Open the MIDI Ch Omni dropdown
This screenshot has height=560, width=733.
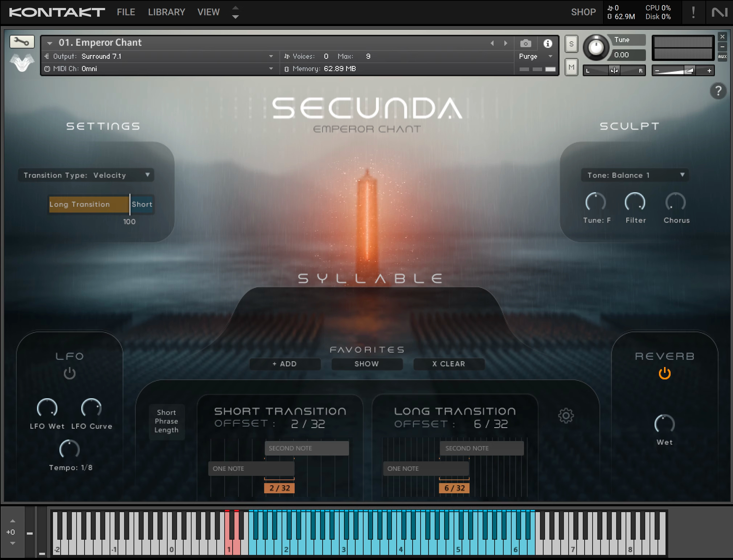coord(159,69)
